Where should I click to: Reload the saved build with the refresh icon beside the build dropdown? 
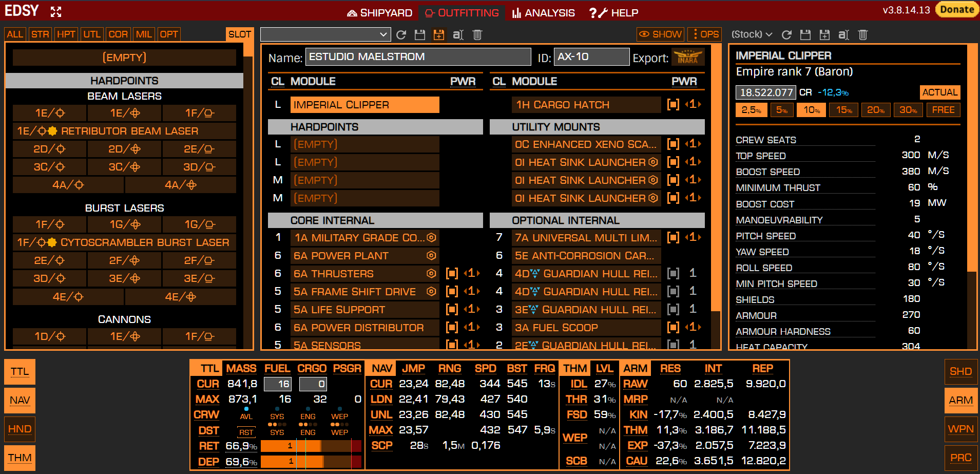(401, 35)
